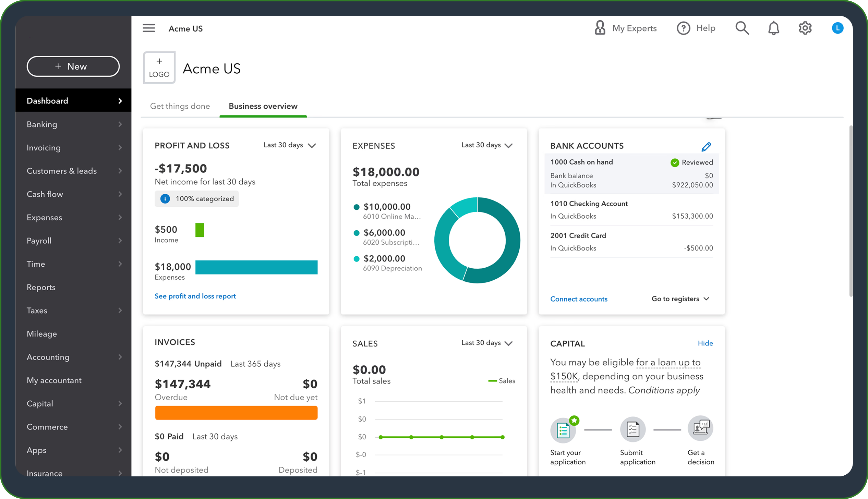Open search with the magnifier icon
Screen dimensions: 868x499
pyautogui.click(x=742, y=28)
